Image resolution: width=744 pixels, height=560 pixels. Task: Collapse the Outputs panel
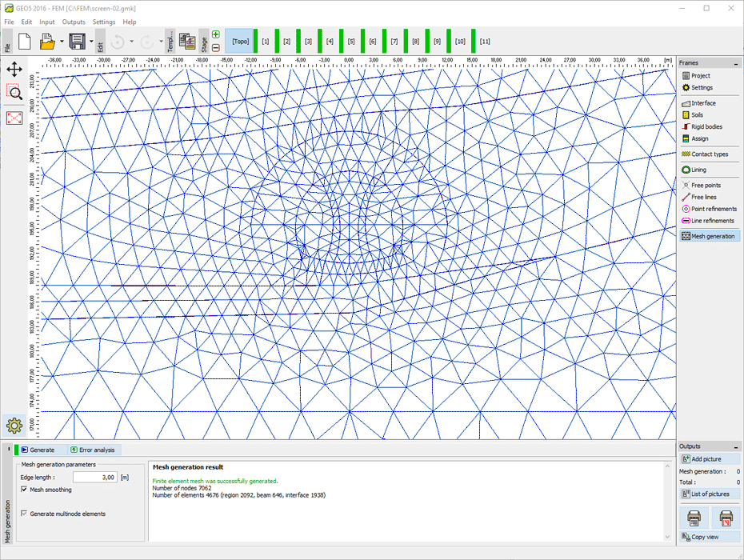pyautogui.click(x=735, y=446)
